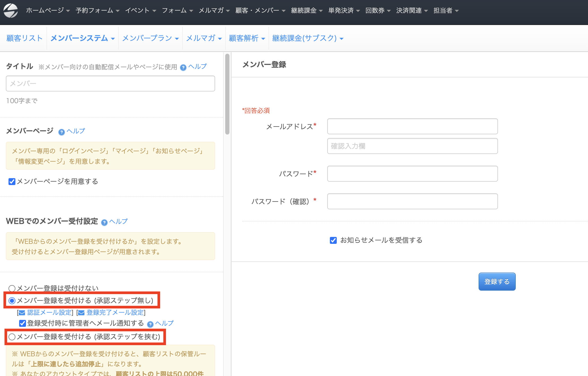Click envelope icon for 登録完了メール設定
588x376 pixels.
81,313
